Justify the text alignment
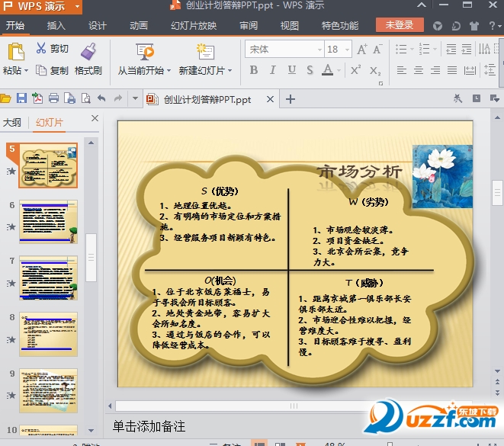 (452, 70)
